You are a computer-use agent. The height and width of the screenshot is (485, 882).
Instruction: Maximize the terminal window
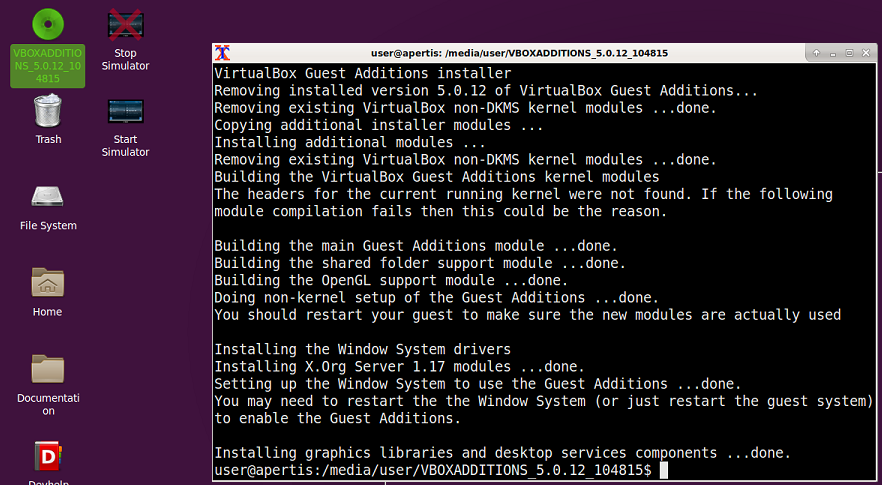tap(849, 53)
